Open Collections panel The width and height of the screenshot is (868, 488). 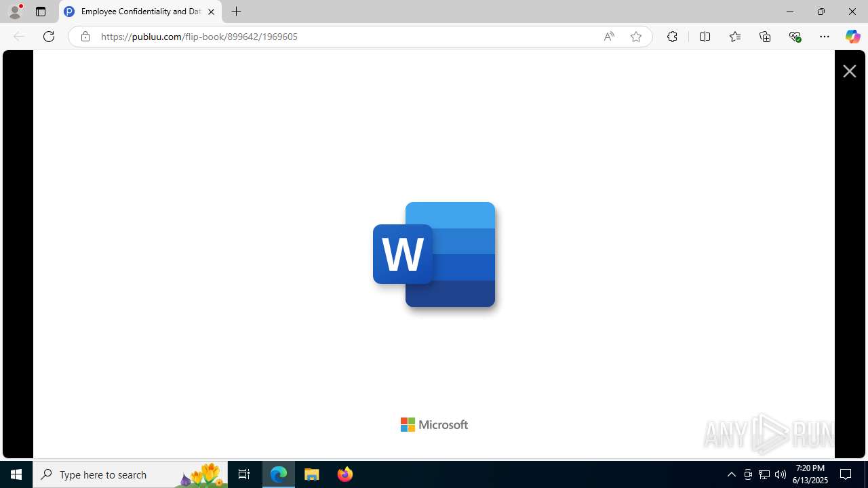[x=765, y=37]
